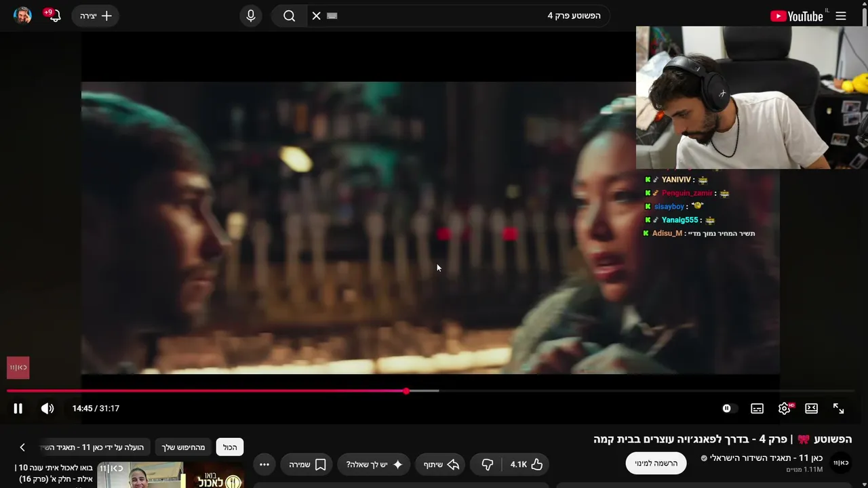Open the YouTube guide hamburger menu
Screen dimensions: 868x488
[841, 16]
